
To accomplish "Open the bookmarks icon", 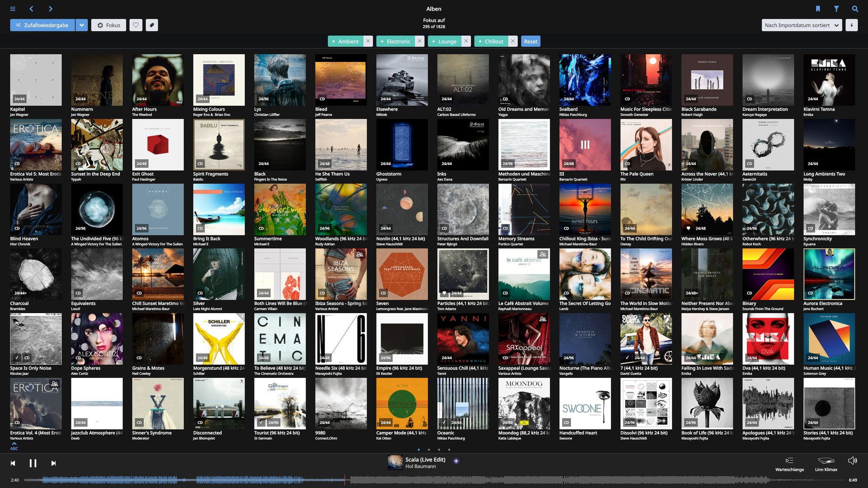I will tap(818, 9).
